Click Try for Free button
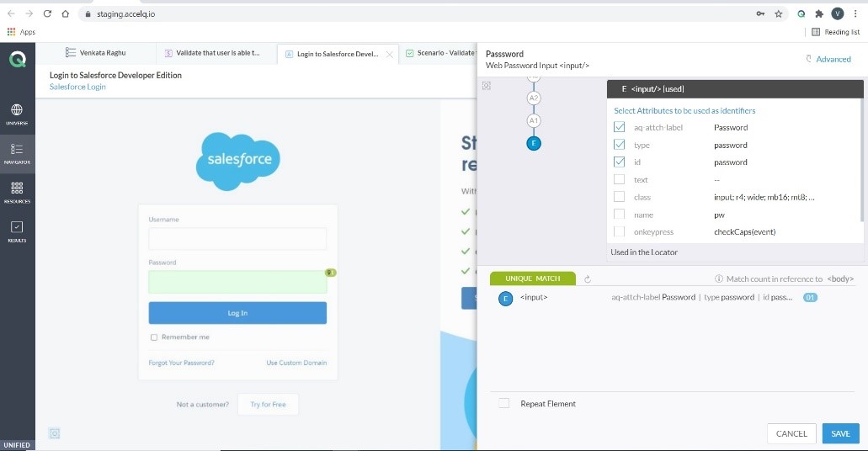Viewport: 868px width, 451px height. 268,404
